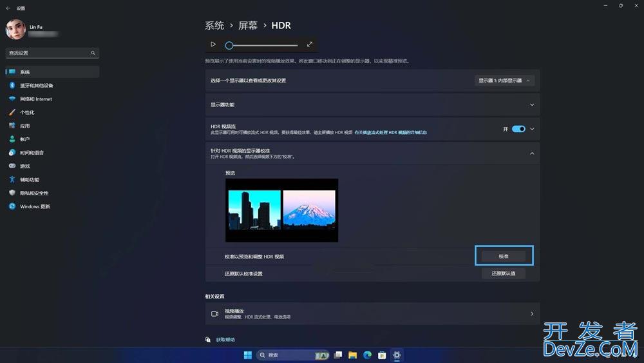Open the 视频播放 related settings page
The height and width of the screenshot is (363, 644).
click(372, 313)
